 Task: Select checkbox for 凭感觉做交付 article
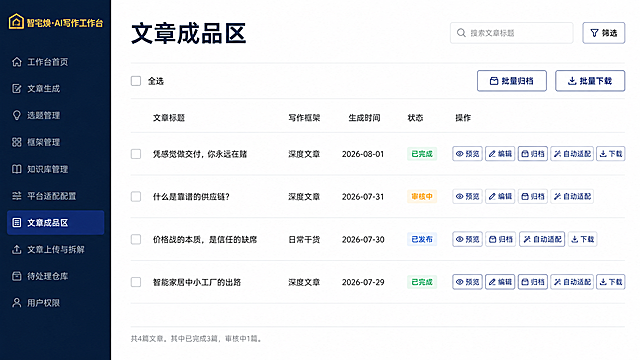tap(136, 154)
